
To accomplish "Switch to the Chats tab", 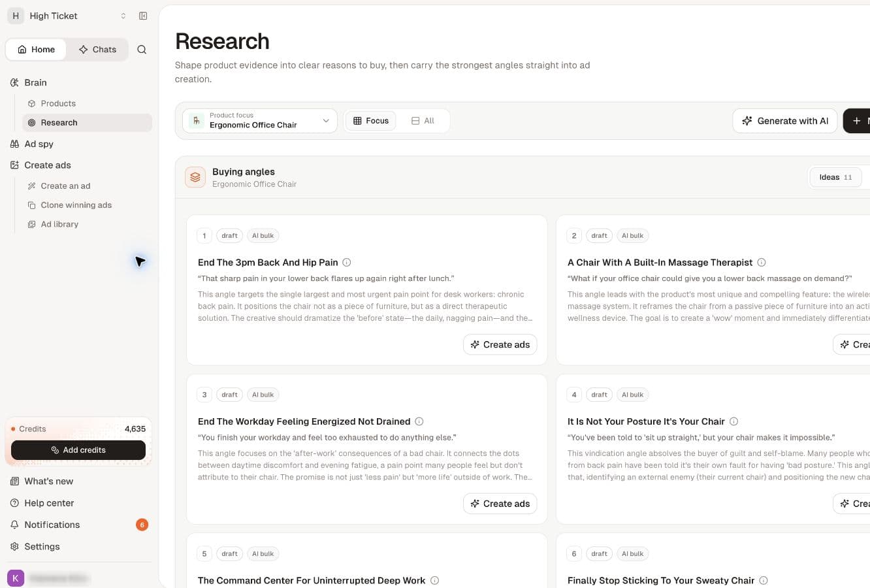I will [x=97, y=50].
